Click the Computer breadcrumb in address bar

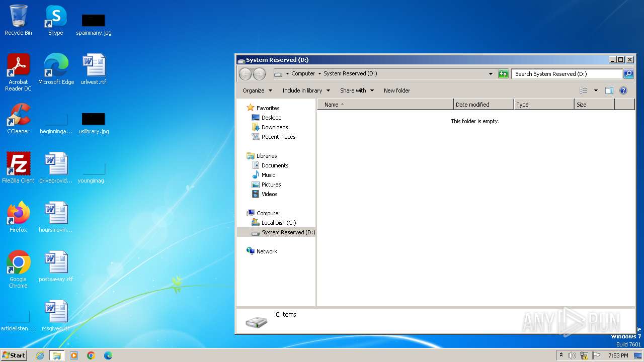[x=303, y=74]
